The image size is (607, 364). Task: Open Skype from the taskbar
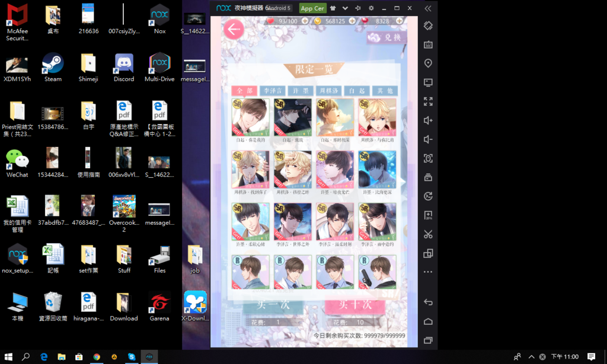pyautogui.click(x=132, y=357)
